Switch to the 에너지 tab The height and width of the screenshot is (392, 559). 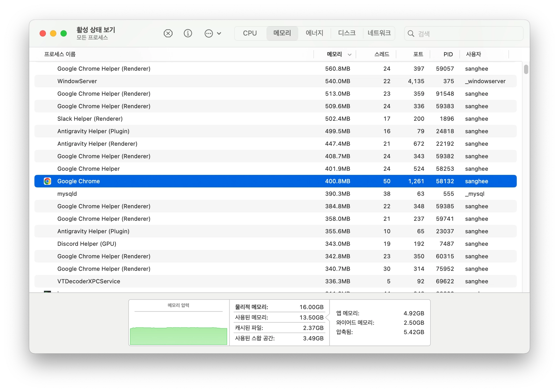coord(314,33)
